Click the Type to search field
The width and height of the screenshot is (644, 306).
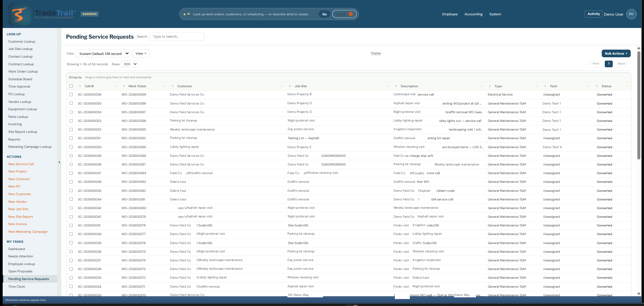[177, 37]
